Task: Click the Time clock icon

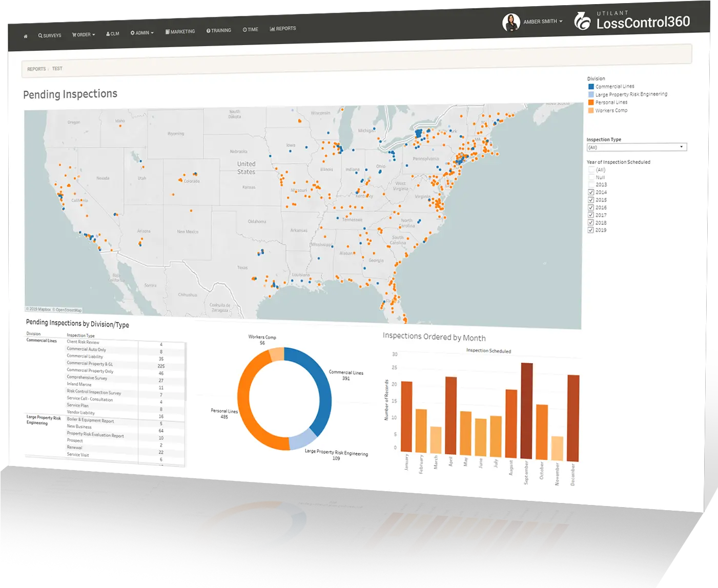Action: click(245, 30)
